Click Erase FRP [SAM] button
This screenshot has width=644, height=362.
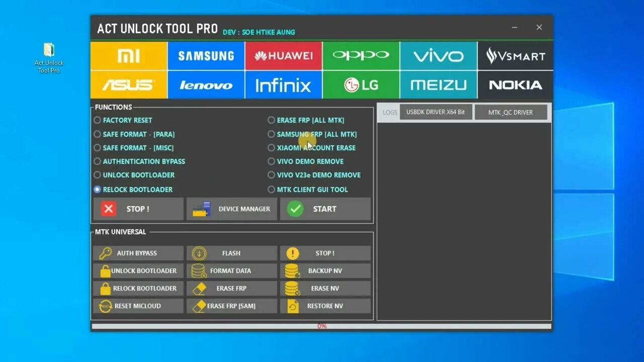(232, 306)
